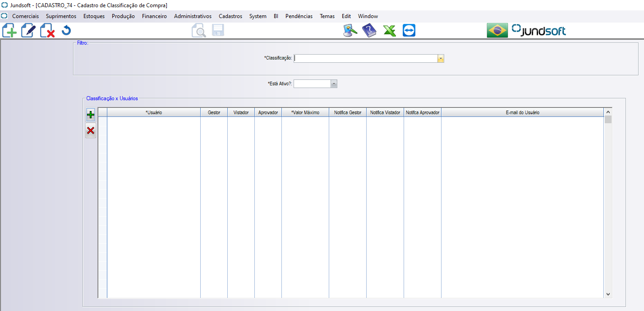Click the Usuário column header
The width and height of the screenshot is (644, 311).
pos(154,112)
